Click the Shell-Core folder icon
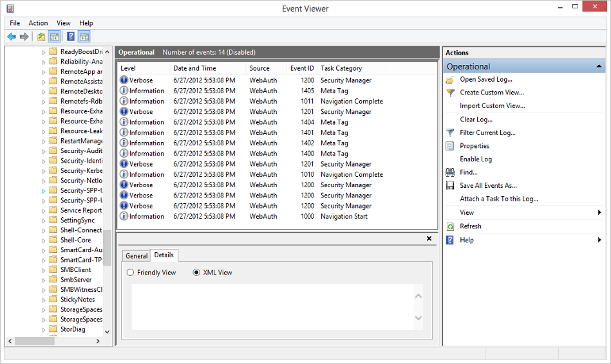Viewport: 611px width, 364px height. (x=53, y=240)
